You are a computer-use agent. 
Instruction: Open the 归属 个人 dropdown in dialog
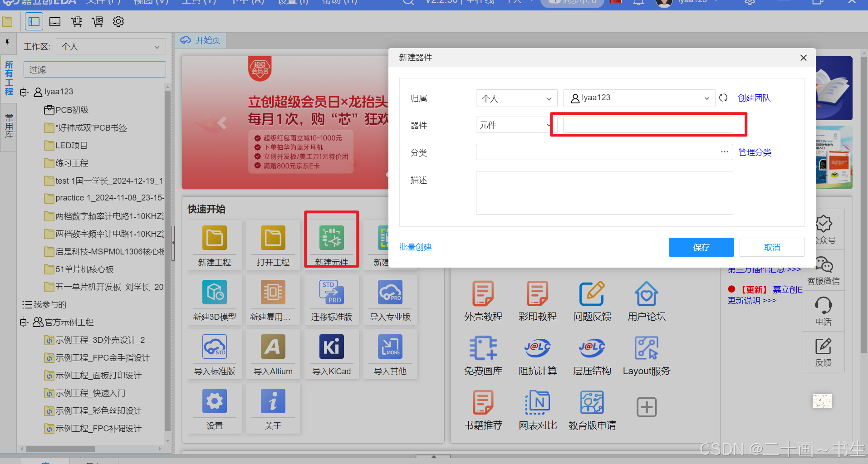[x=516, y=98]
